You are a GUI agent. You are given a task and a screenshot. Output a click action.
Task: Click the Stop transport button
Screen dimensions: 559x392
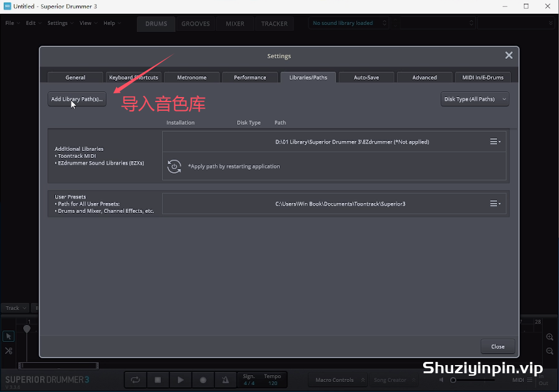tap(158, 380)
